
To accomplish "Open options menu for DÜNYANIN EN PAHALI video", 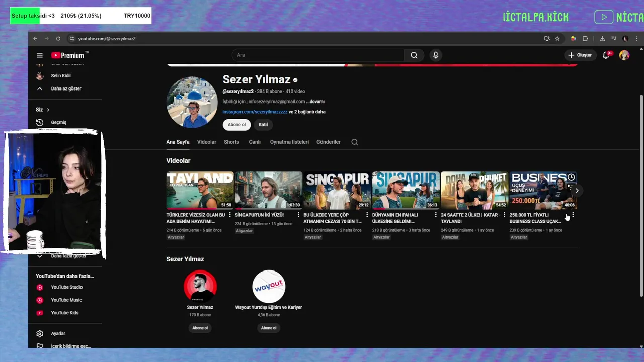I will 436,215.
